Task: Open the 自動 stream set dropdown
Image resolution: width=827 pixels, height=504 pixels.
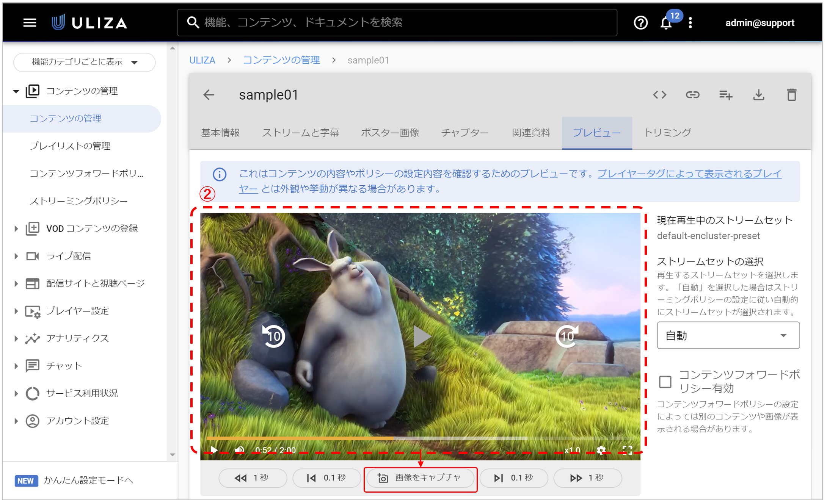Action: pyautogui.click(x=728, y=335)
